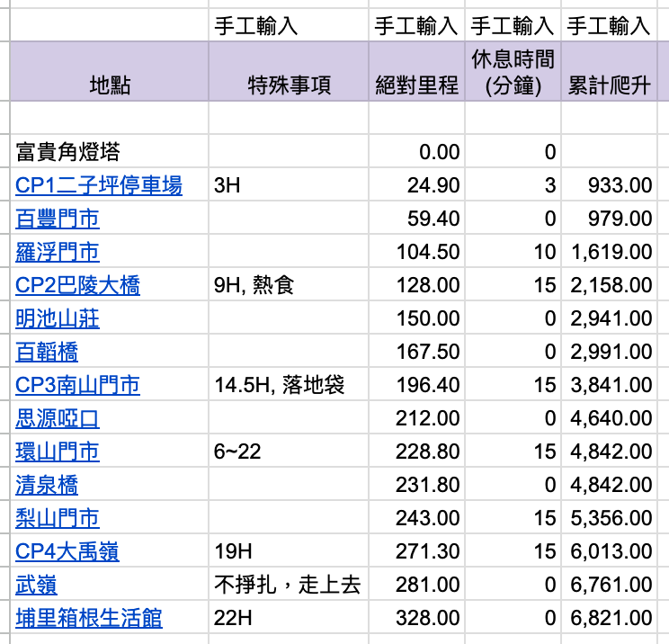Open the 梨山門市 link
Screen dimensions: 669x644
click(58, 518)
